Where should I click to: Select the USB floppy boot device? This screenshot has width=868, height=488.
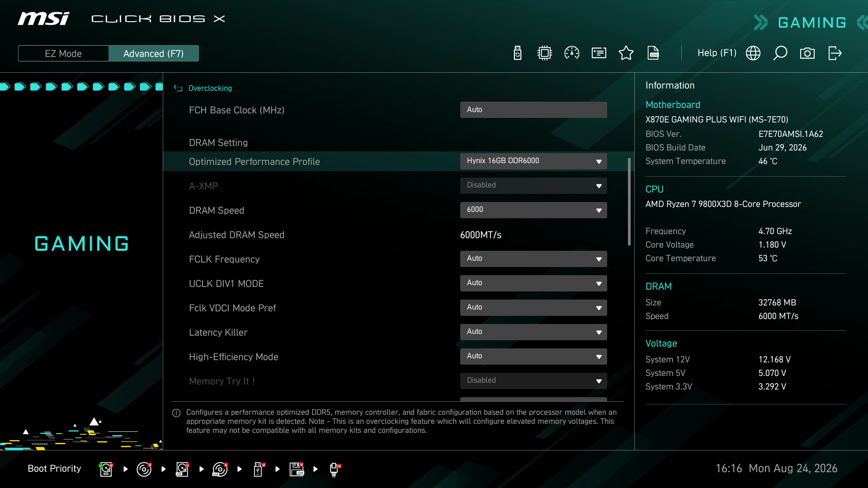click(x=297, y=469)
